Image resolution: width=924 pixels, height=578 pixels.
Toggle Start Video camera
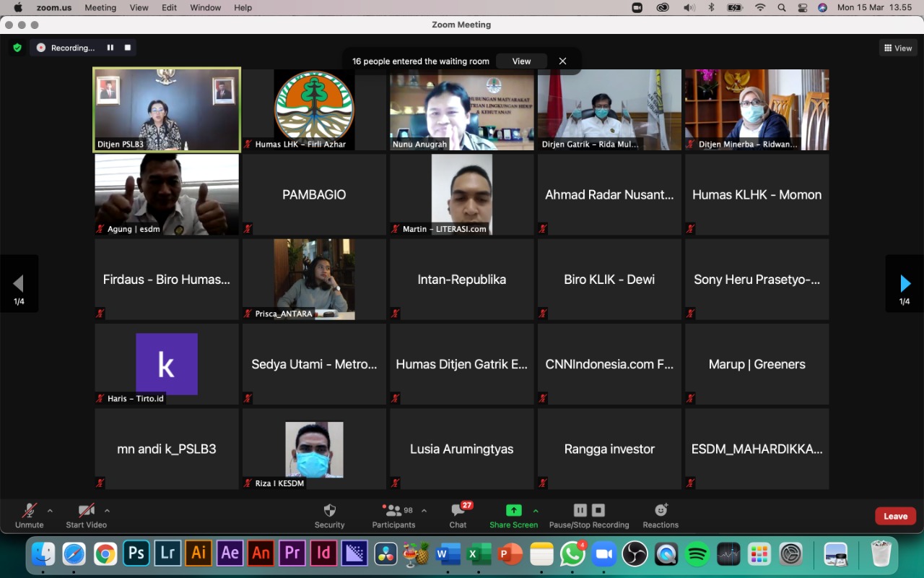(86, 511)
